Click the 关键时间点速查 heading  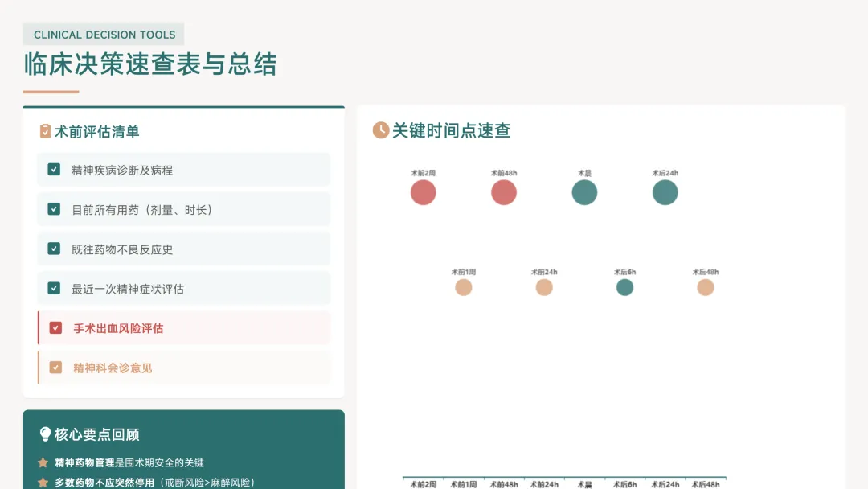click(x=451, y=131)
